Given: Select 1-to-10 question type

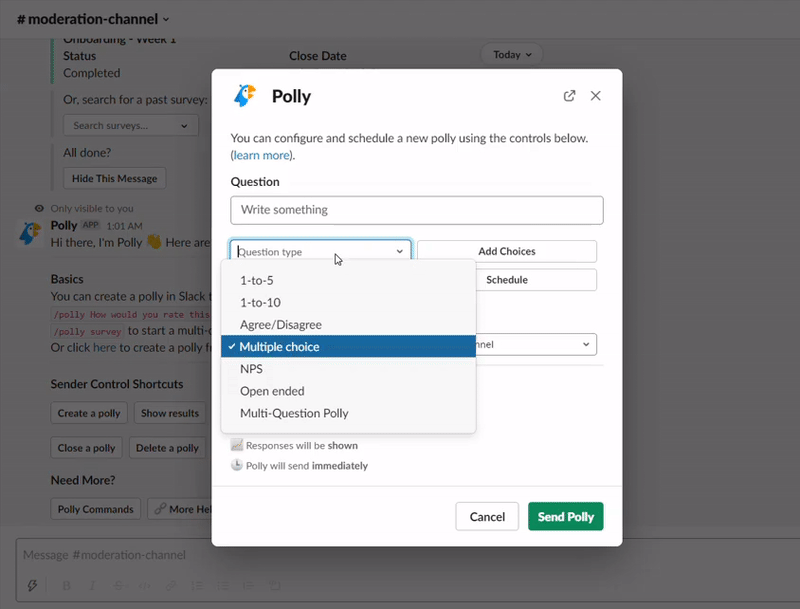Looking at the screenshot, I should coord(348,302).
